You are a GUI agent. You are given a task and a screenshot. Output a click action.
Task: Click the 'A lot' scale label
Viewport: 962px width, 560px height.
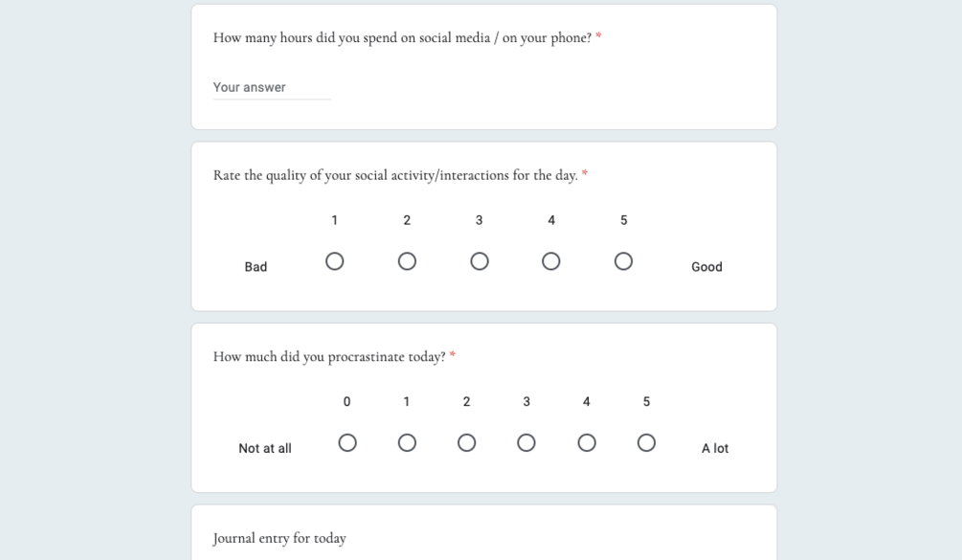coord(715,449)
